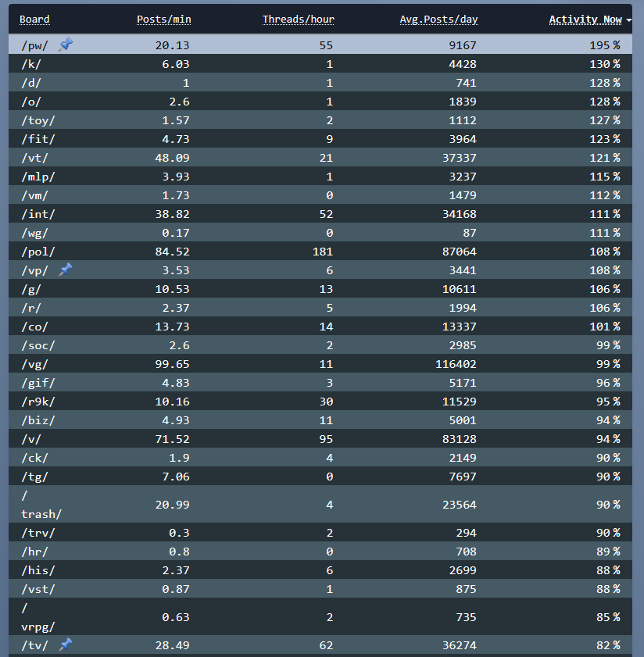Select the /trash/ board name
Viewport: 644px width, 657px height.
(41, 505)
